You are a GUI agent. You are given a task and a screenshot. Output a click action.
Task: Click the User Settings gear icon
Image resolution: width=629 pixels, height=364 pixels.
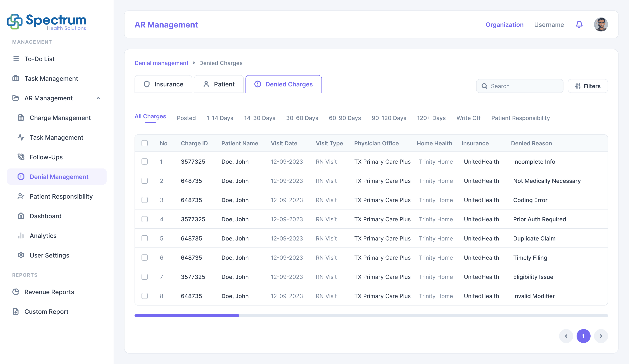click(21, 255)
